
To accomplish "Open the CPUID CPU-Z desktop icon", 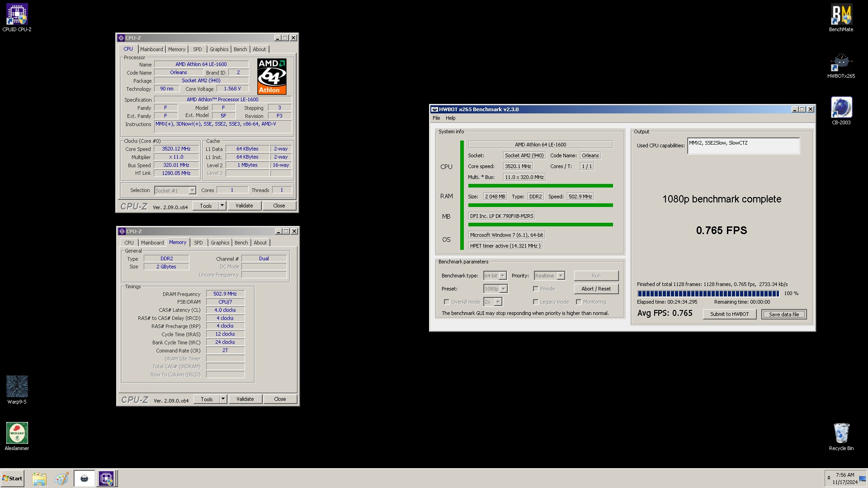I will pos(17,18).
